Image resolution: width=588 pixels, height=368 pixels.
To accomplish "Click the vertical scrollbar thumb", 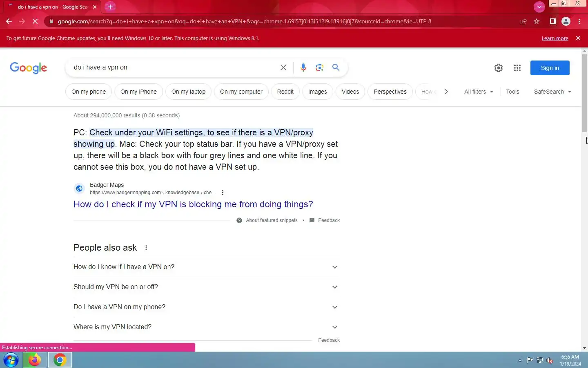I will click(584, 93).
